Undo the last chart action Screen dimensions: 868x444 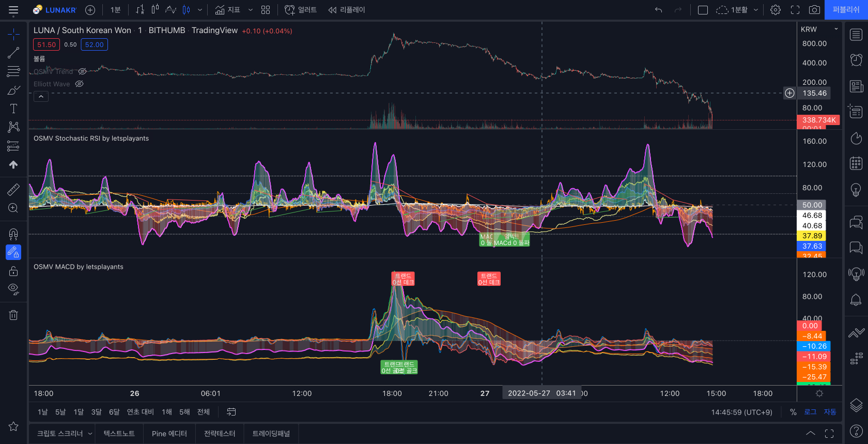pyautogui.click(x=658, y=10)
